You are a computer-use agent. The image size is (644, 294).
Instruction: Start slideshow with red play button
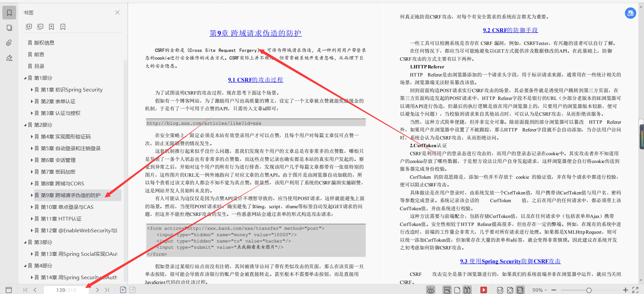[x=483, y=290]
